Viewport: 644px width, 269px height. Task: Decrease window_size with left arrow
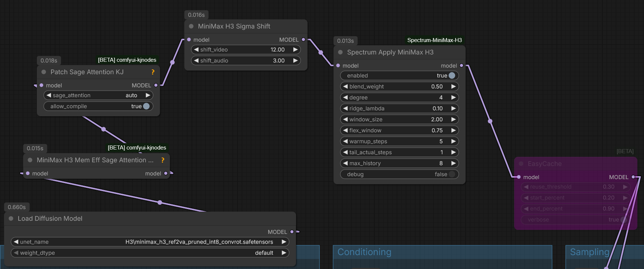point(345,119)
